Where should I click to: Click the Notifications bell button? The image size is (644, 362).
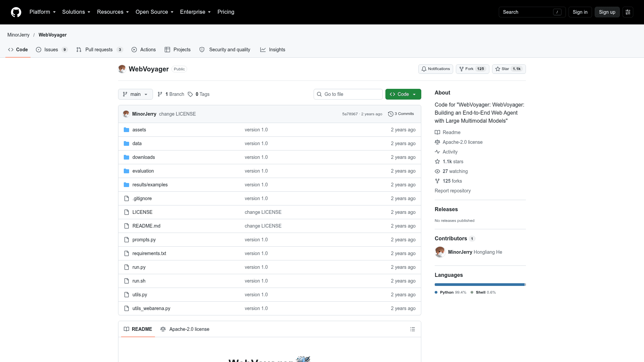click(435, 69)
